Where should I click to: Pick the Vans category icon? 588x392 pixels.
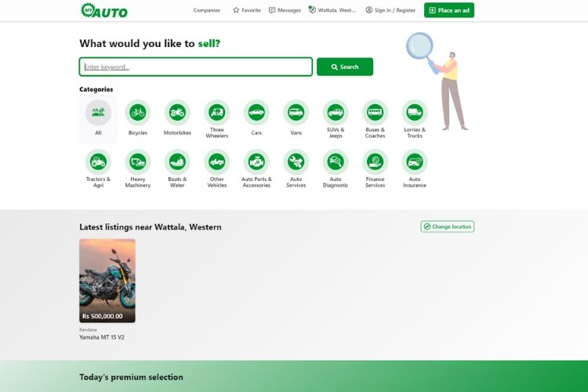tap(296, 113)
